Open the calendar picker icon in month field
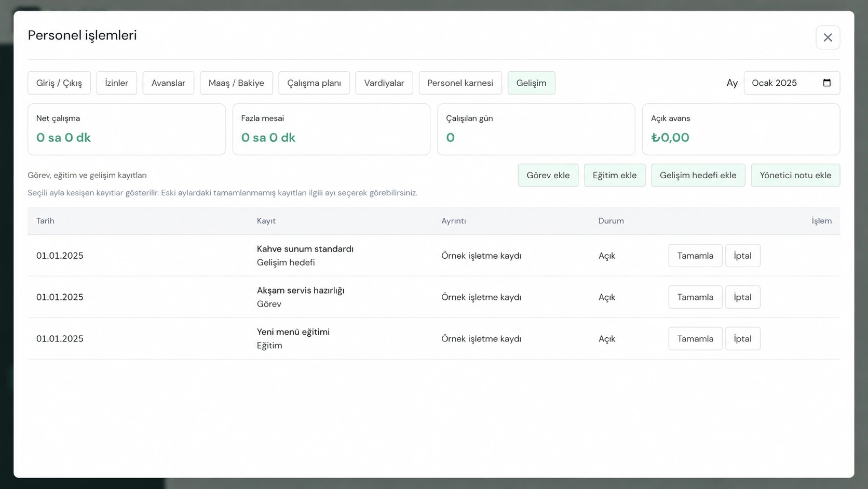This screenshot has height=489, width=868. click(x=827, y=83)
